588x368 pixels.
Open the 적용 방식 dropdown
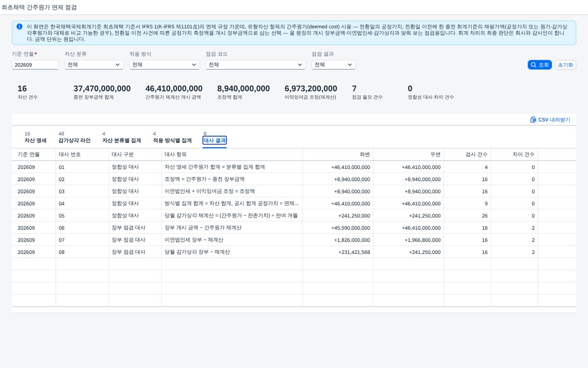click(164, 65)
